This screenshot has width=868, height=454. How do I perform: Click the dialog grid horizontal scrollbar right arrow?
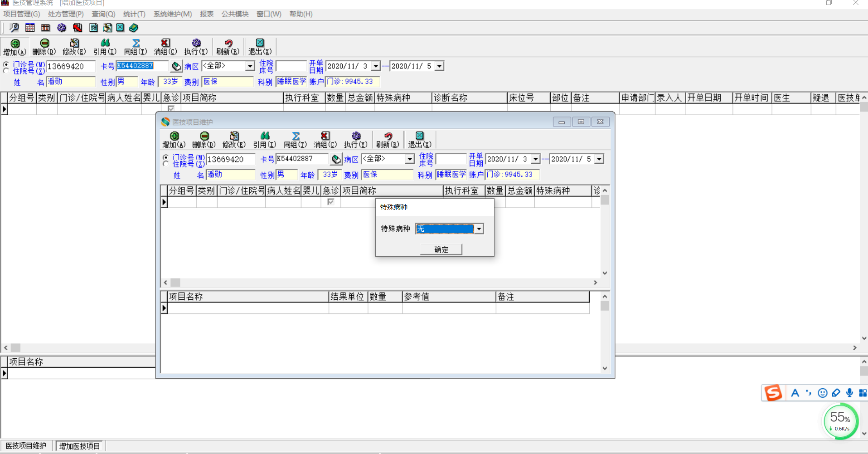(x=595, y=283)
